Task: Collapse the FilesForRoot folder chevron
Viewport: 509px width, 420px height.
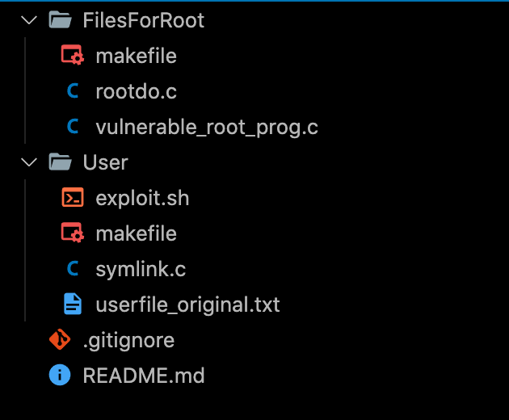Action: 30,20
